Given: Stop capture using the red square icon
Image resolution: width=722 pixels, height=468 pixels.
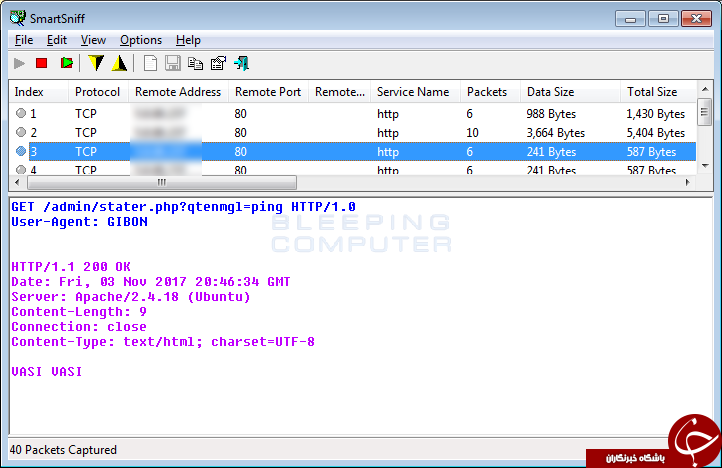Looking at the screenshot, I should click(x=42, y=63).
